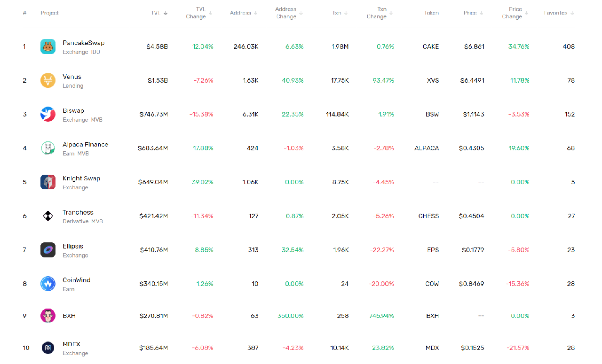Click Venus's 93.47% Txn change

click(383, 80)
